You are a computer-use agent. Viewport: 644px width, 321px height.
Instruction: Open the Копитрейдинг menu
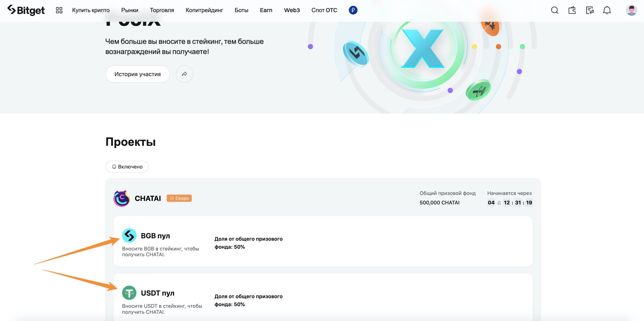(x=204, y=10)
